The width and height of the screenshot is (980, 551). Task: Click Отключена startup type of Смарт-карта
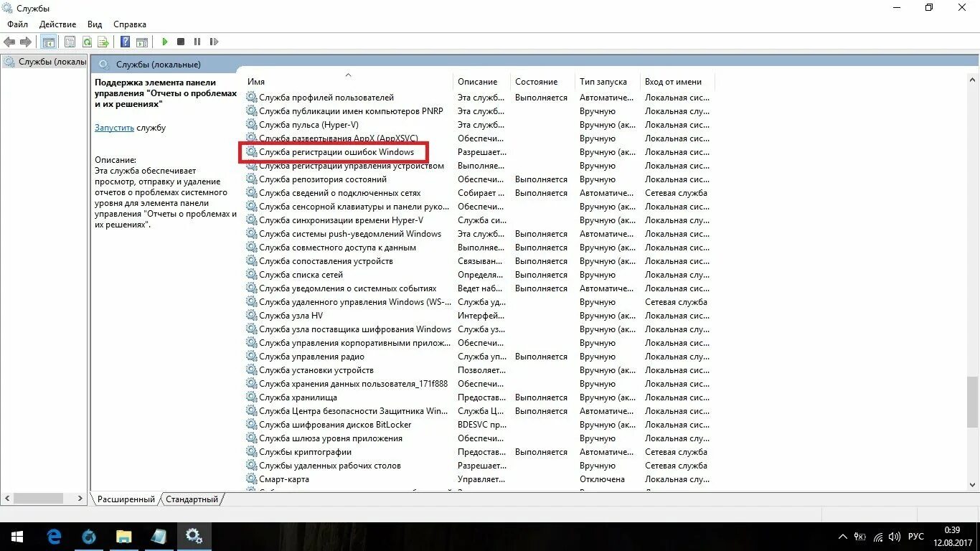(602, 479)
